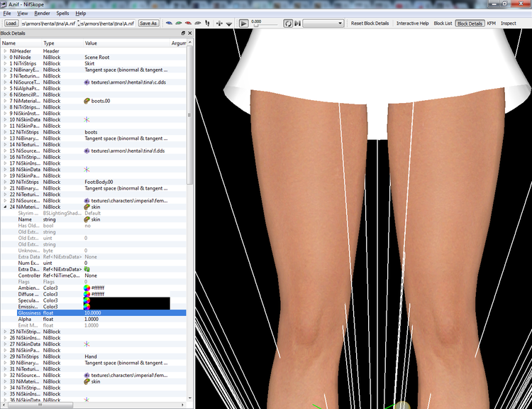Close the Block Details panel
532x409 pixels.
pyautogui.click(x=189, y=33)
